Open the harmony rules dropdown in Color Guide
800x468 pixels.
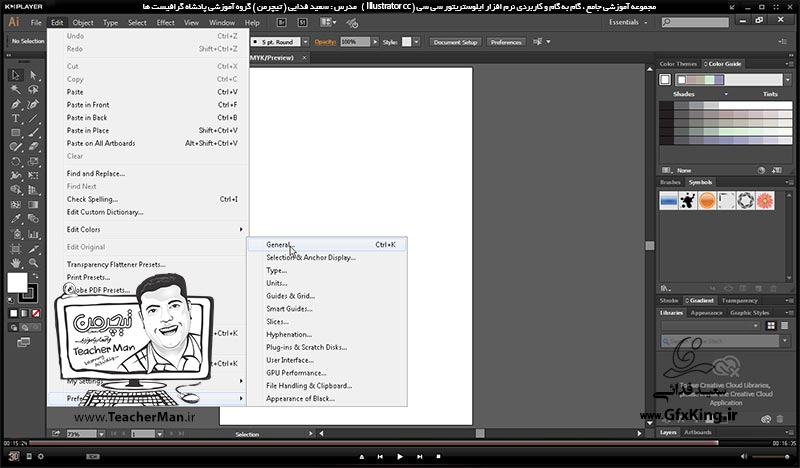[x=787, y=80]
